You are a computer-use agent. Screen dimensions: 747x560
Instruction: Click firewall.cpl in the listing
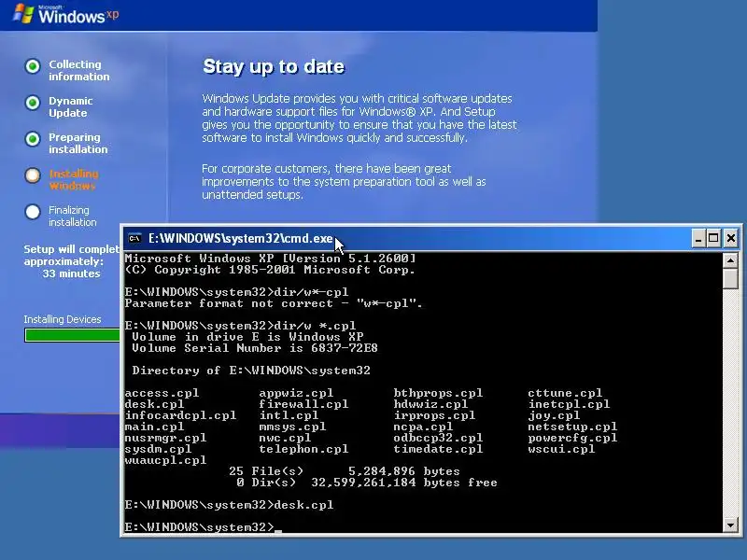click(x=304, y=404)
